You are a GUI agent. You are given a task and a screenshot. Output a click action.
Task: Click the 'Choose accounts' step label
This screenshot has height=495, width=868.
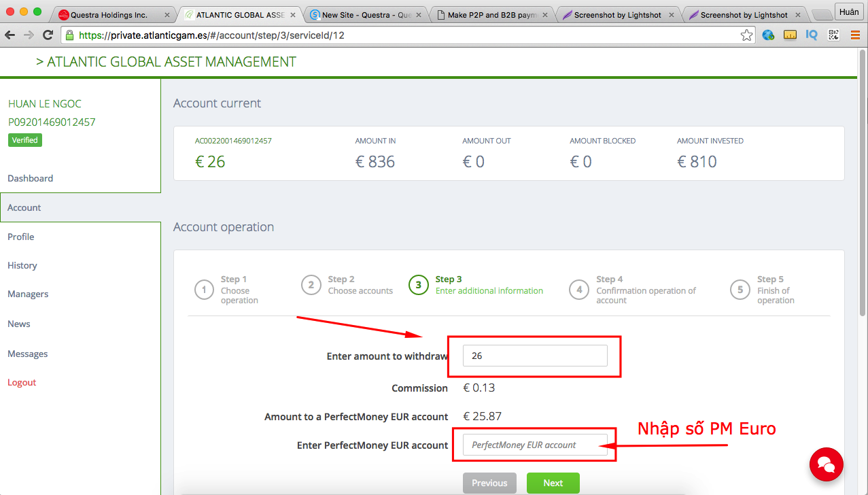coord(360,291)
